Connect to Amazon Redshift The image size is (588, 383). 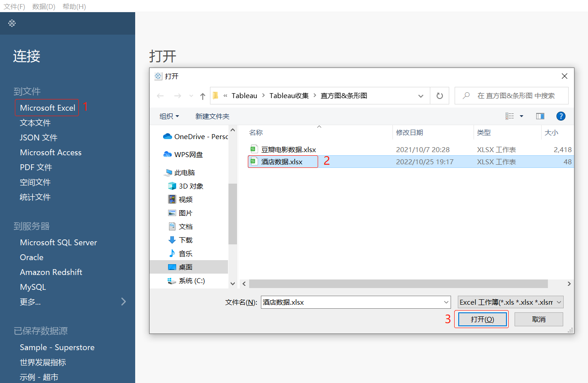click(51, 272)
